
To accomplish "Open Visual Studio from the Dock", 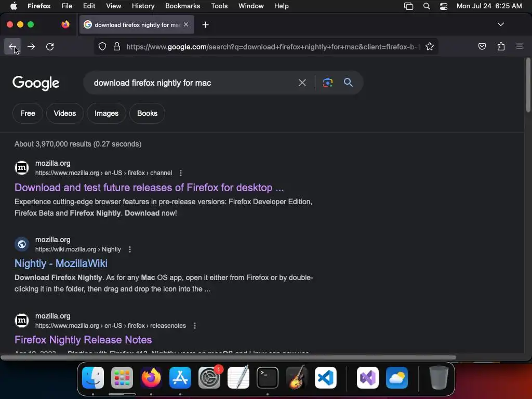I will 368,378.
